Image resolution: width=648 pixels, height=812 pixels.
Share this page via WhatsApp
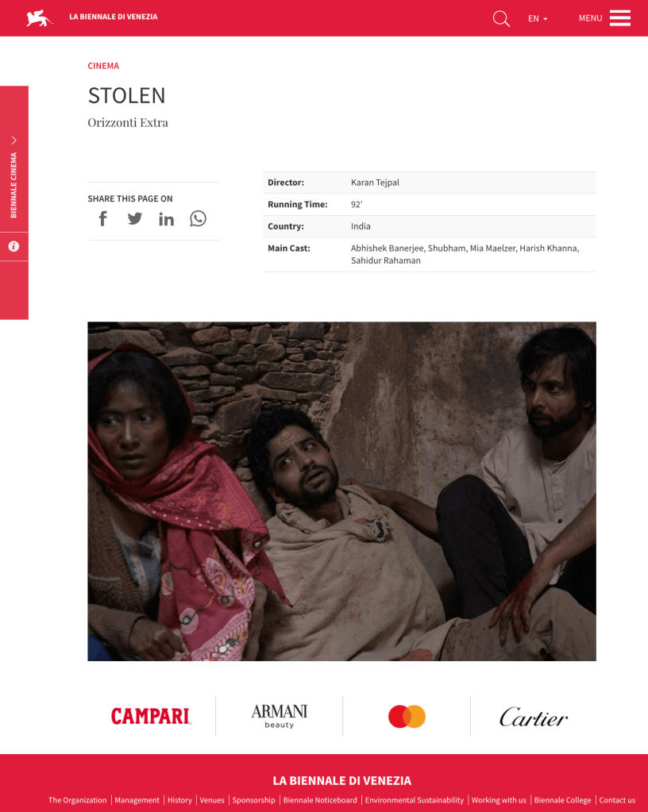(x=198, y=218)
